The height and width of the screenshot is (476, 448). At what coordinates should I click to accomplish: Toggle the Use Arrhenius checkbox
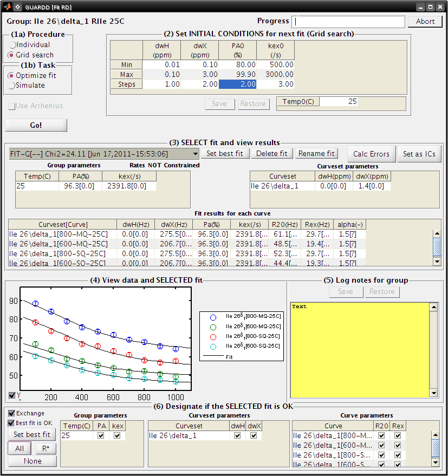point(12,106)
